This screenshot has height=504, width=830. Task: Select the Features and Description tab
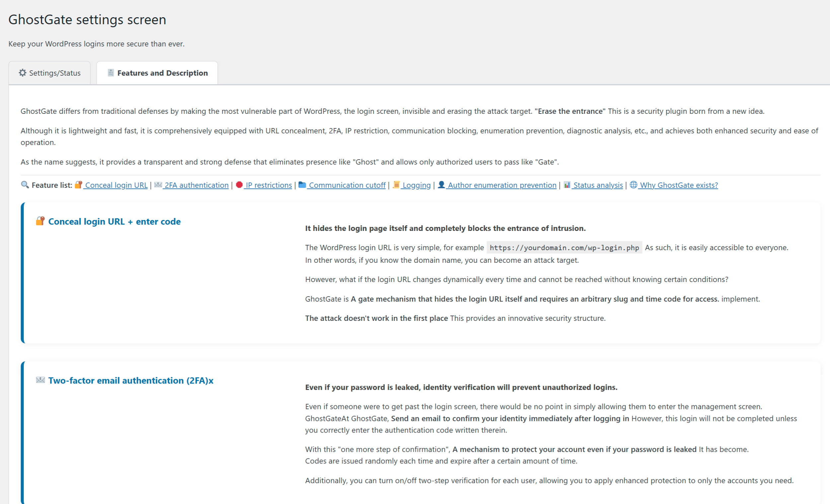click(157, 73)
